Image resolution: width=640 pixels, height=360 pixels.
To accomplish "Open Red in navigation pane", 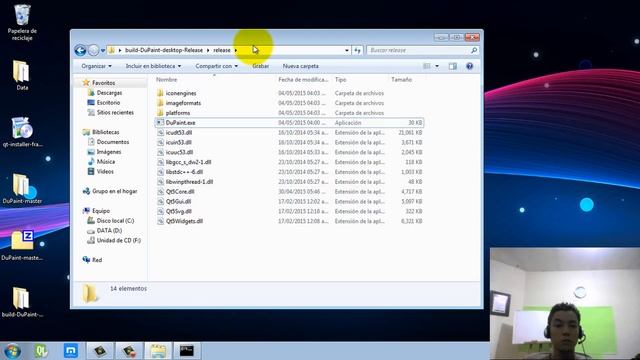I will [x=97, y=260].
